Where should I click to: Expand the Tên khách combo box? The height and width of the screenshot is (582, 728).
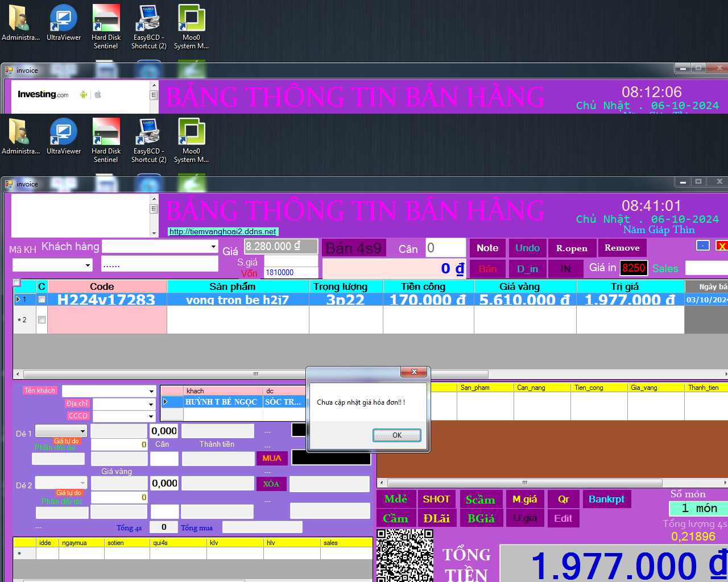[151, 392]
